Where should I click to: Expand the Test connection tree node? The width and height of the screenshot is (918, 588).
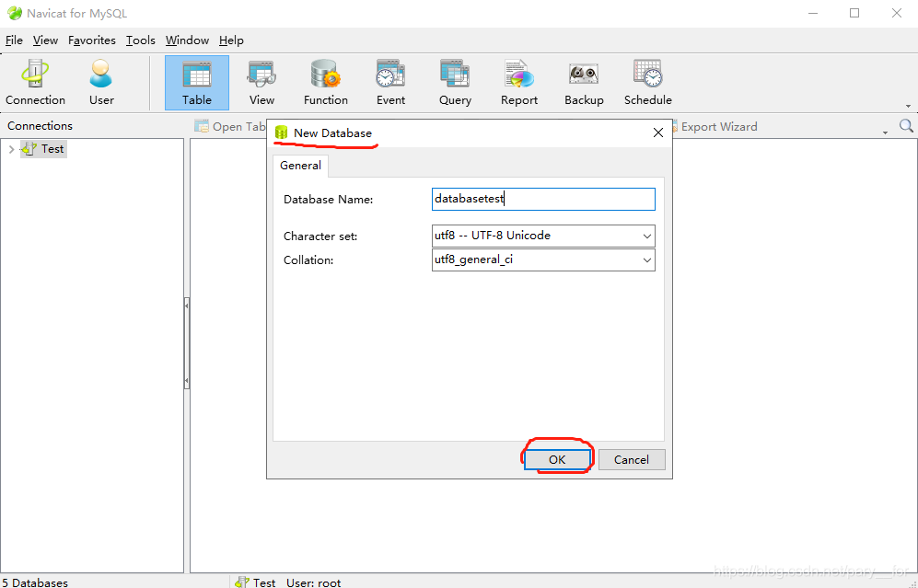click(11, 149)
